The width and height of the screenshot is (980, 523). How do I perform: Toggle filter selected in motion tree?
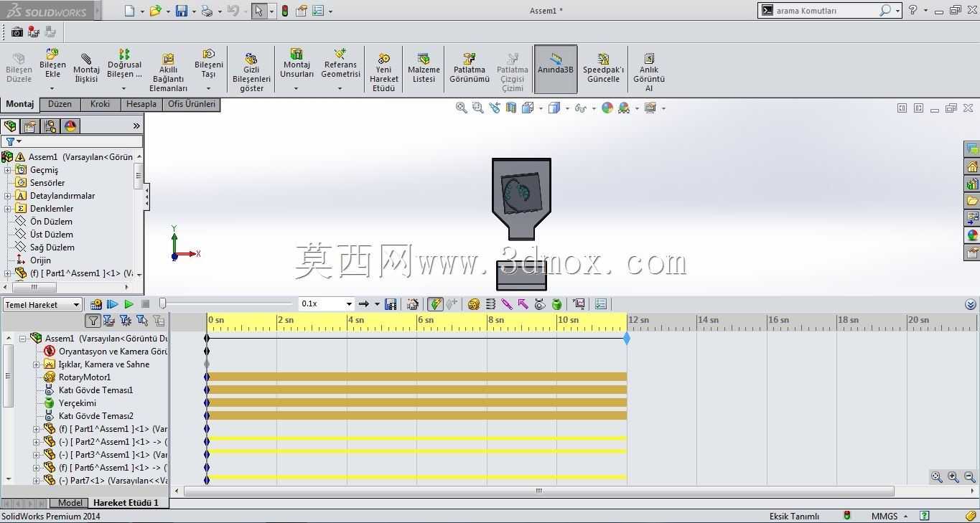coord(142,321)
